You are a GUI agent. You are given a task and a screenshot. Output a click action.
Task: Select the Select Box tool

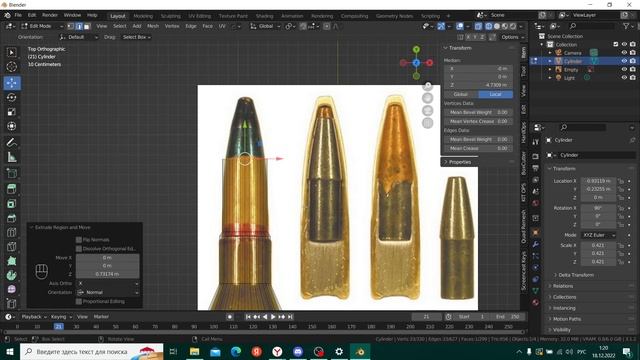click(11, 53)
